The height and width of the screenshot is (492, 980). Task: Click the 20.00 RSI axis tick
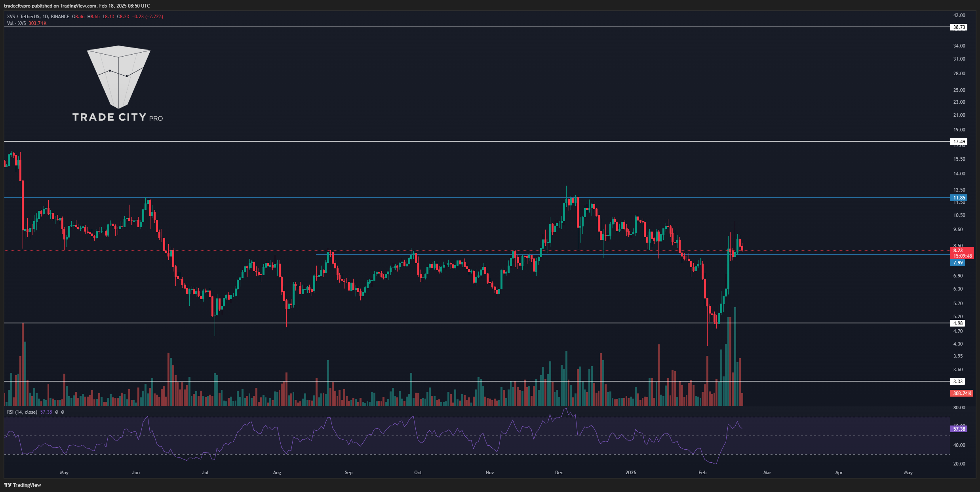pyautogui.click(x=959, y=464)
